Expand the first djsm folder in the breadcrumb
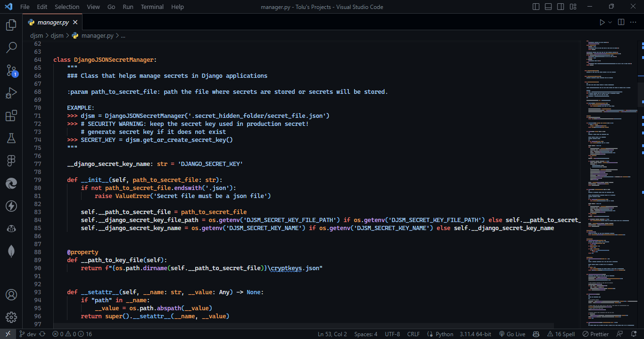 coord(36,35)
